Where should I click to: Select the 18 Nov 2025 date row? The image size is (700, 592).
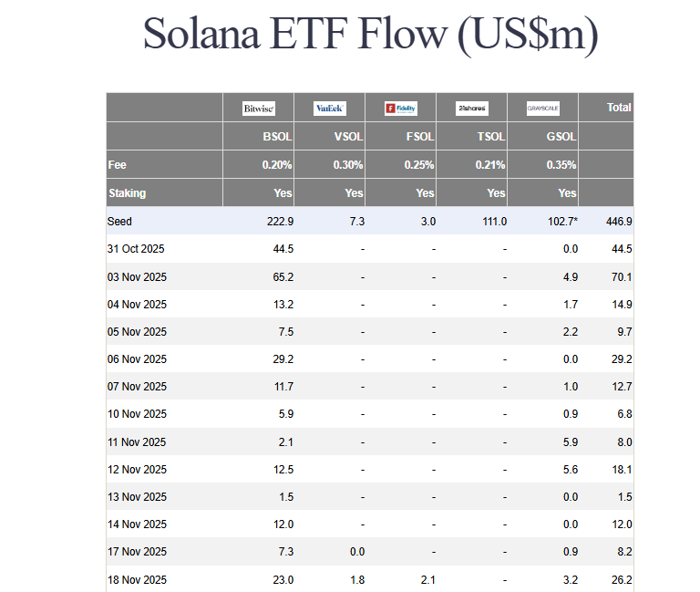[x=137, y=579]
